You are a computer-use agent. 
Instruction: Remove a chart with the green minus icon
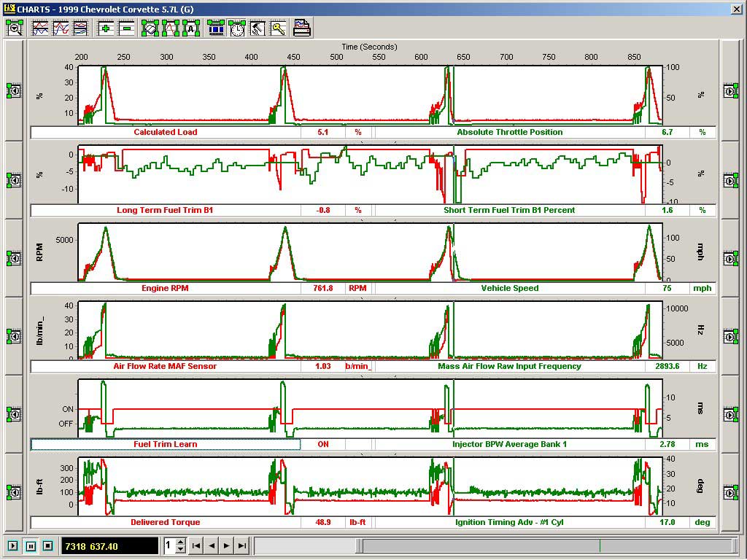point(126,28)
